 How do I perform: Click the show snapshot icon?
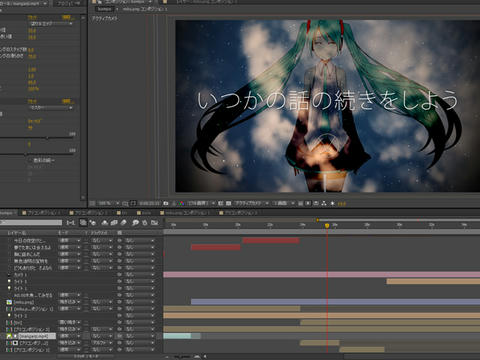(174, 203)
